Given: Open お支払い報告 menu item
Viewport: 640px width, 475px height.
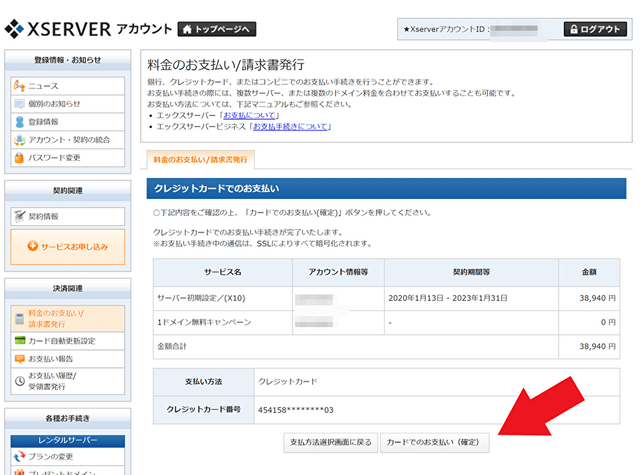Looking at the screenshot, I should coord(68,359).
